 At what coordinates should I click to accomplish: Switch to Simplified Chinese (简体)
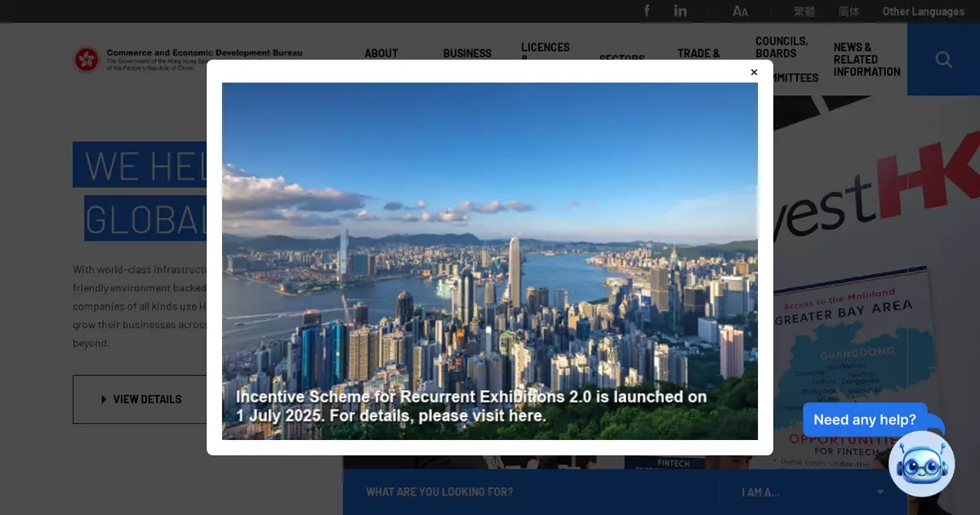point(849,11)
